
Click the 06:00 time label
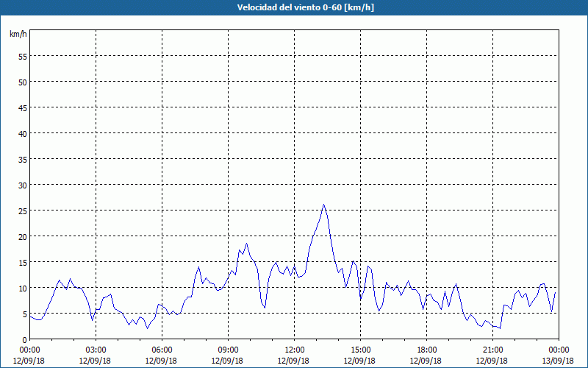(162, 350)
